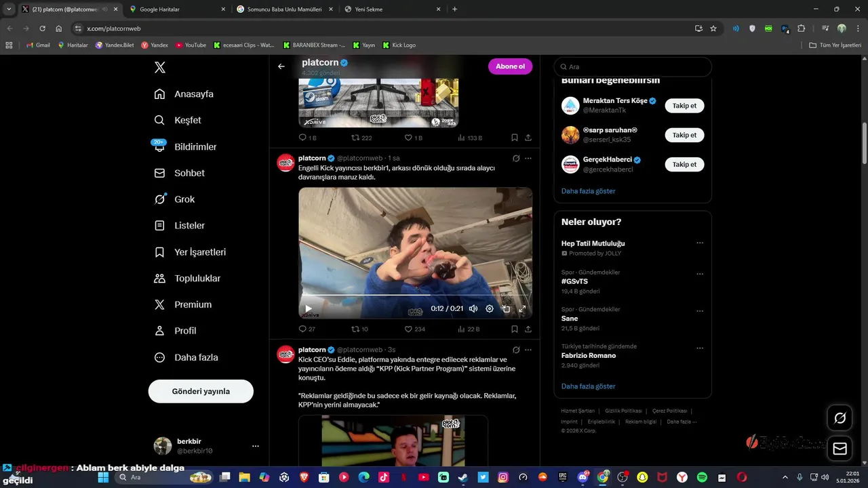Open Keşfet explore page
The image size is (868, 488).
[178, 120]
